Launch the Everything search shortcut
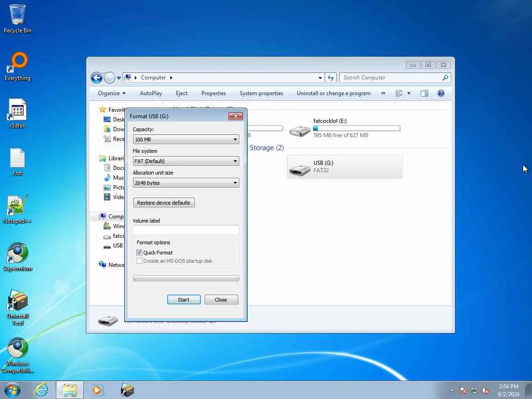This screenshot has width=532, height=399. pyautogui.click(x=17, y=66)
